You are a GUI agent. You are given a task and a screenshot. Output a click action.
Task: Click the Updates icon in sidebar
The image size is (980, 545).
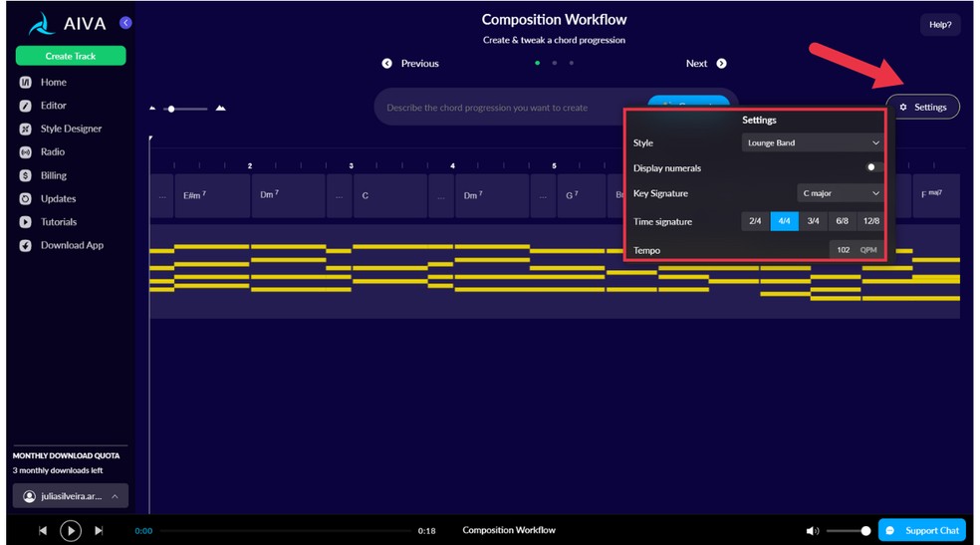point(25,198)
